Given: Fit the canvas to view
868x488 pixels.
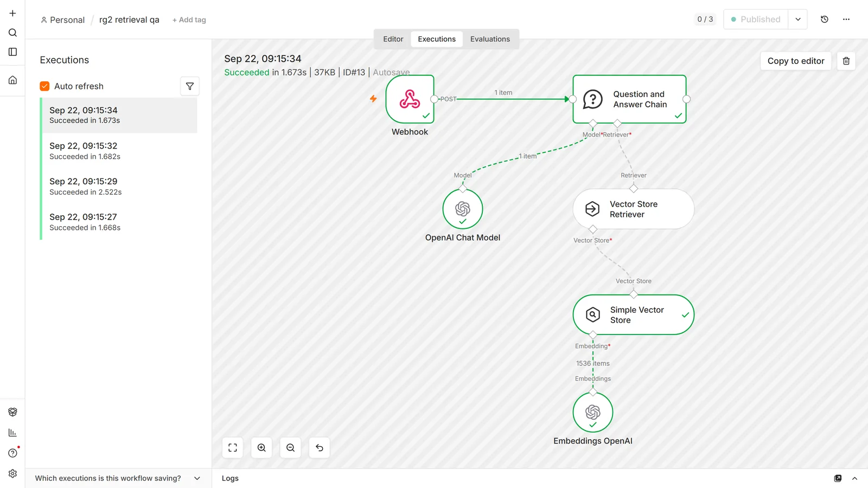Looking at the screenshot, I should pos(233,448).
